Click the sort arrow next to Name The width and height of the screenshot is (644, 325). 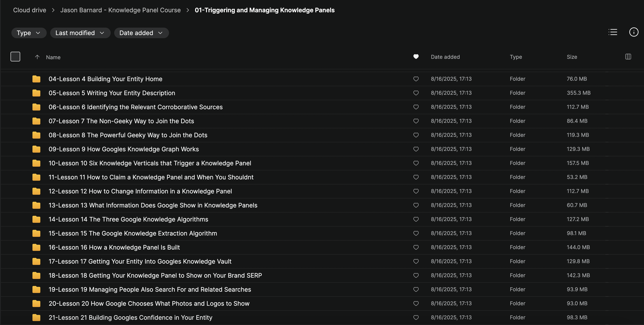click(37, 57)
